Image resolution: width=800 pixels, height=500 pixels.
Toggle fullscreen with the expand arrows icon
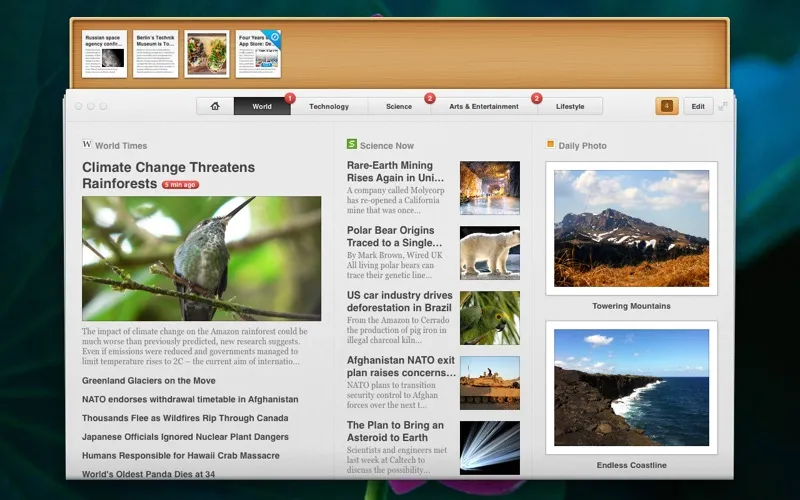[x=723, y=106]
